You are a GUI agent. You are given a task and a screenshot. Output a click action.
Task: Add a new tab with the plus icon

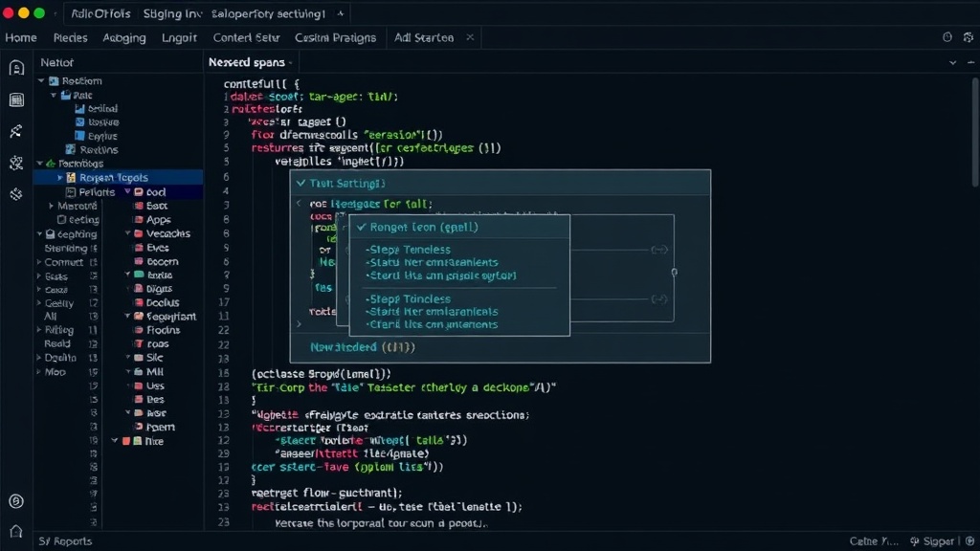click(341, 13)
